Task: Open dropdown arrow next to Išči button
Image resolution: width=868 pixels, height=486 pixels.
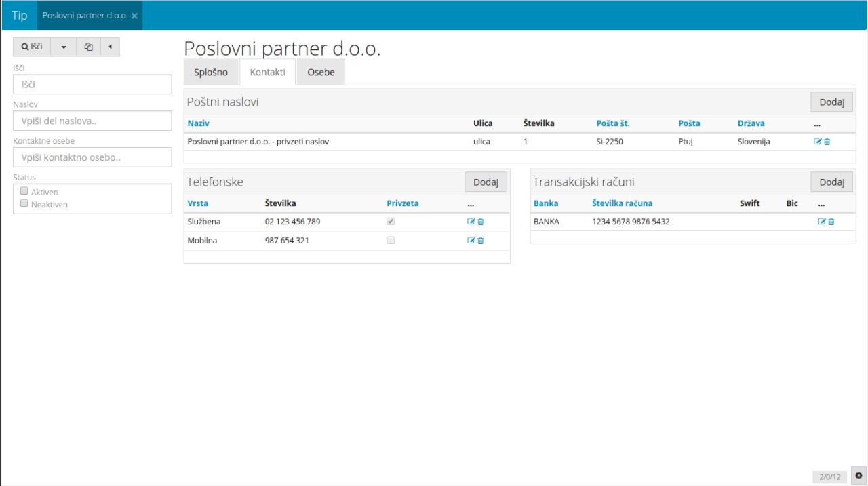Action: pos(63,47)
